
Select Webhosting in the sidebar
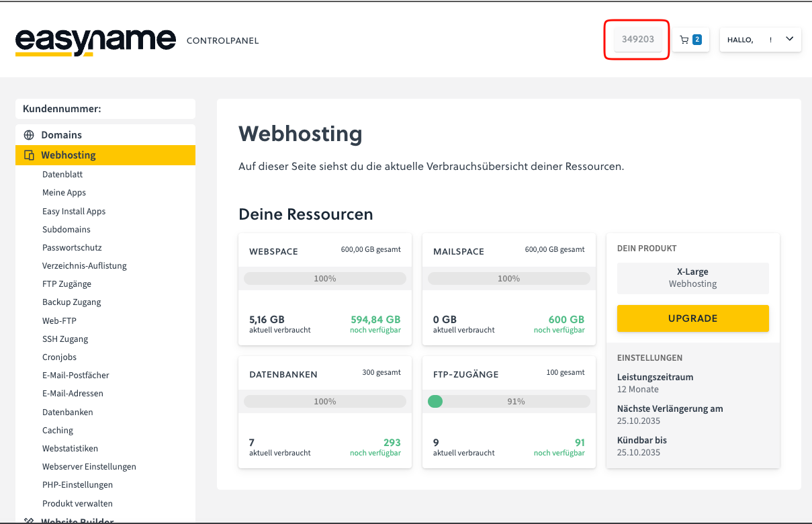pos(68,155)
